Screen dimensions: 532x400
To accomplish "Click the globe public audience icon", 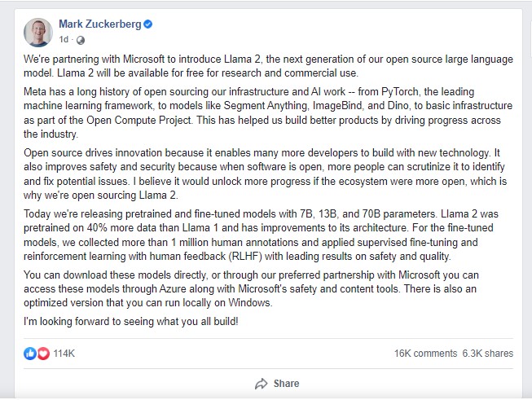I will (81, 41).
